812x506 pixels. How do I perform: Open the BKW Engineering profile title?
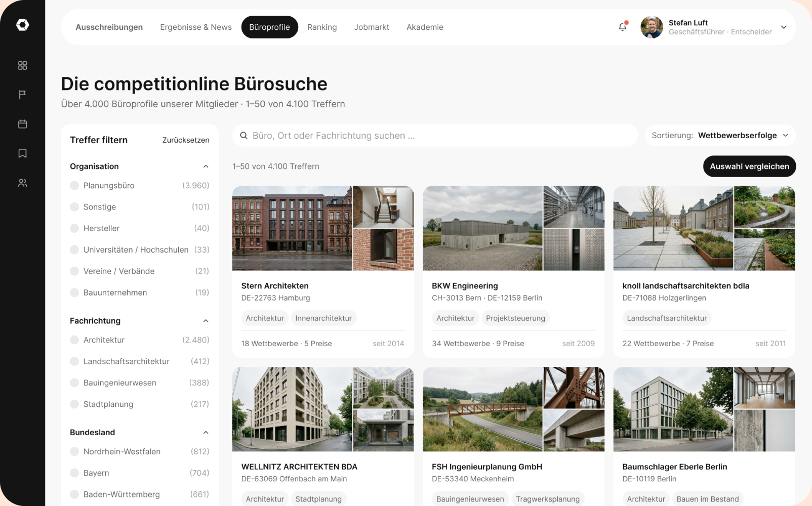pyautogui.click(x=465, y=286)
